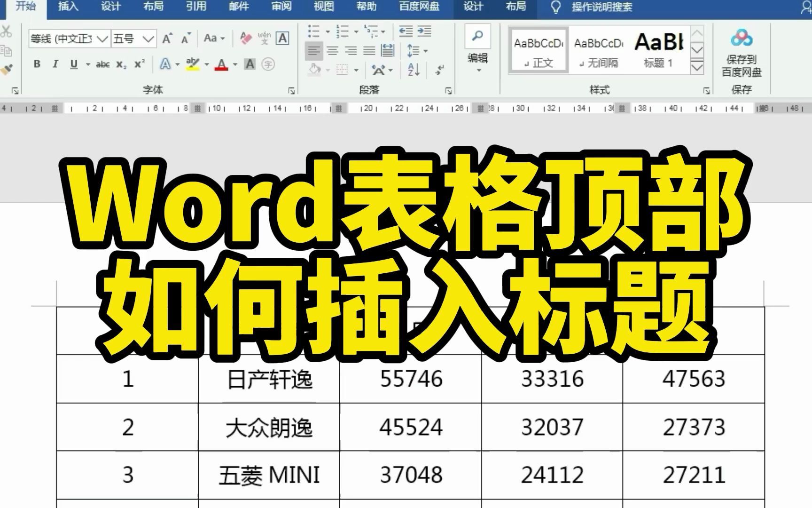
Task: Increase font size with the large A button
Action: coord(167,39)
